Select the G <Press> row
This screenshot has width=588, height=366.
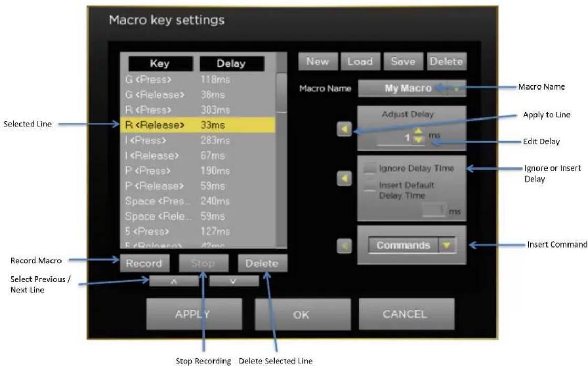(198, 80)
